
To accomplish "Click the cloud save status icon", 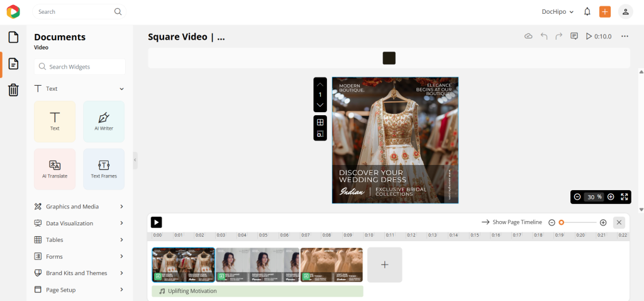I will [x=528, y=36].
